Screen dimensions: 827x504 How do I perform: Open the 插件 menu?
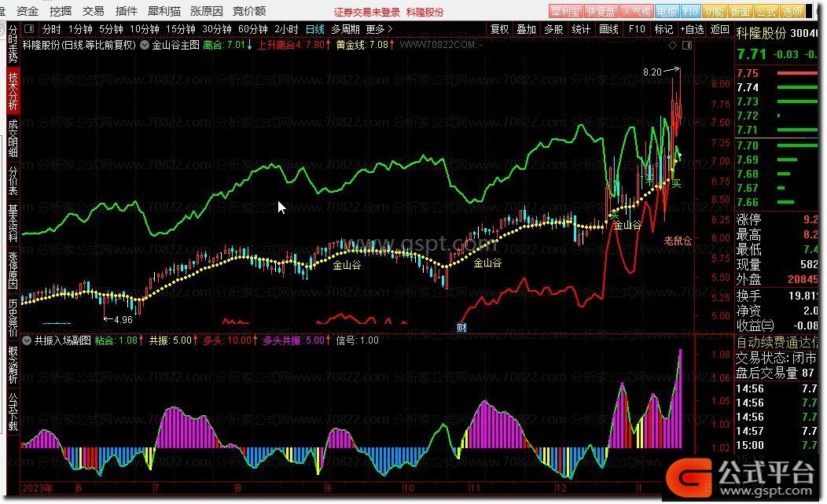click(x=126, y=11)
